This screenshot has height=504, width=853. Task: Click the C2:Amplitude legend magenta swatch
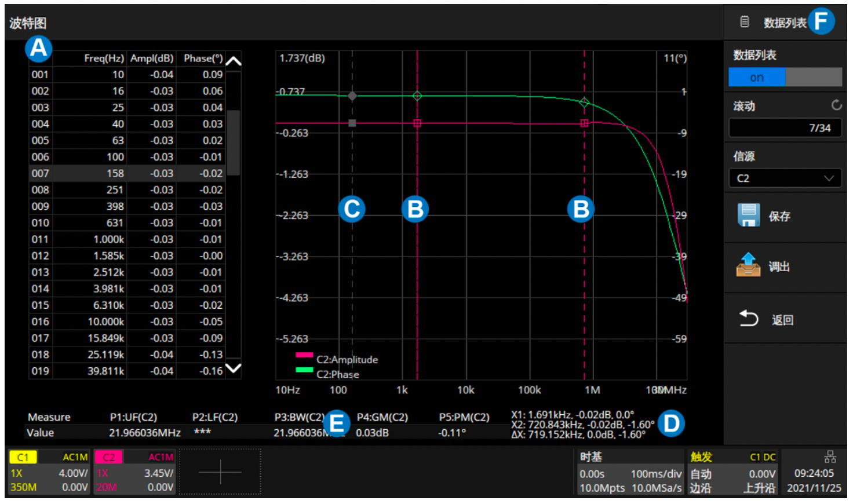point(304,355)
